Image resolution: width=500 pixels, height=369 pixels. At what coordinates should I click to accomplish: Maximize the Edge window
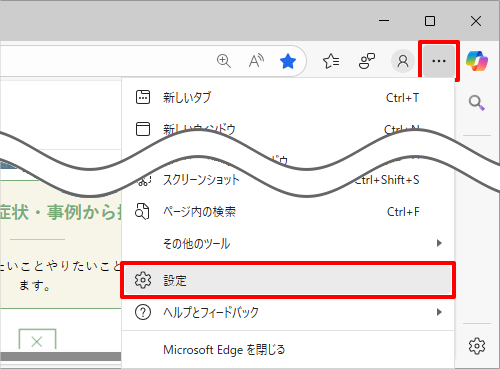point(430,21)
